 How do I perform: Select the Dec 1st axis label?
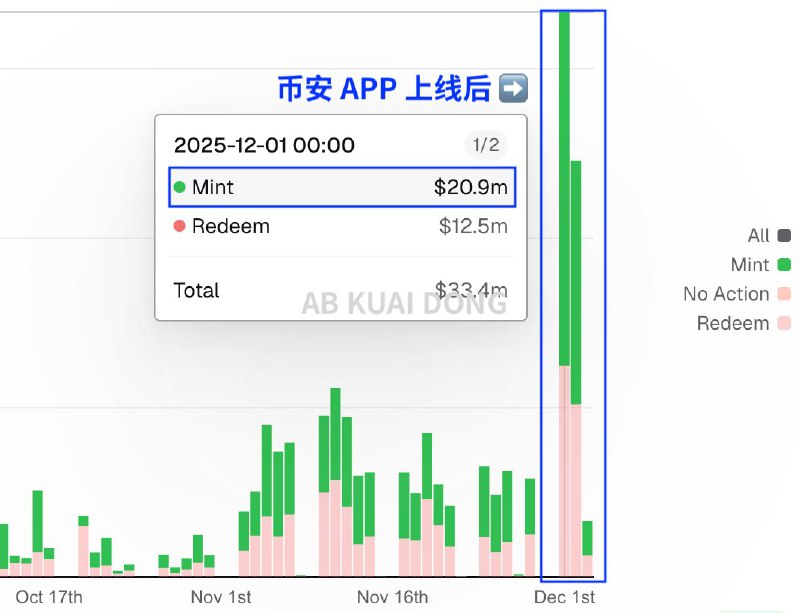tap(567, 597)
